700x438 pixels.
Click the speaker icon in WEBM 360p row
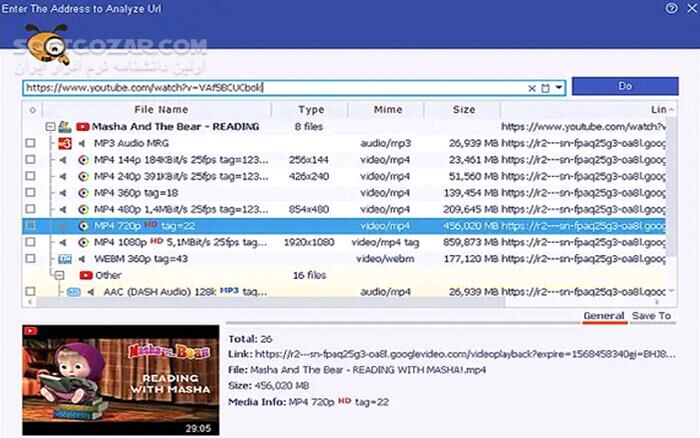tap(82, 259)
